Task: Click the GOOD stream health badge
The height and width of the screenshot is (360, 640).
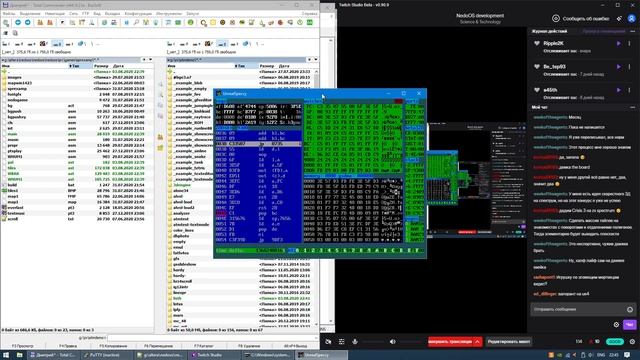Action: coord(615,342)
